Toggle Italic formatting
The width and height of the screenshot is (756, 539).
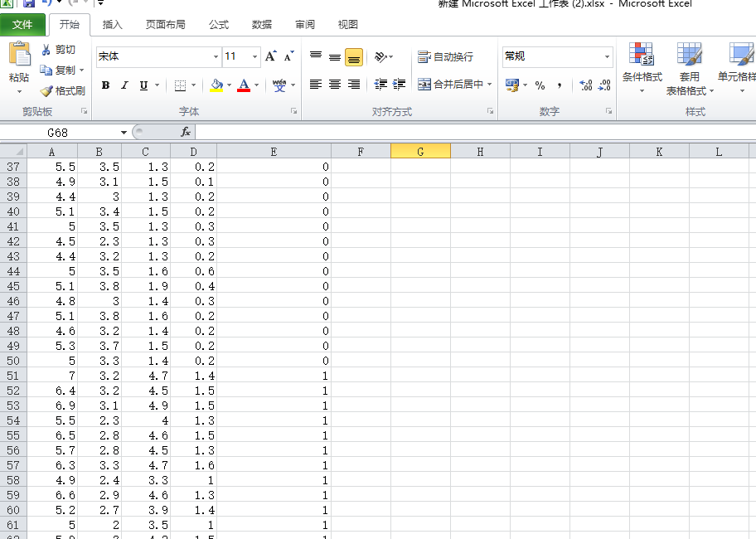coord(124,85)
